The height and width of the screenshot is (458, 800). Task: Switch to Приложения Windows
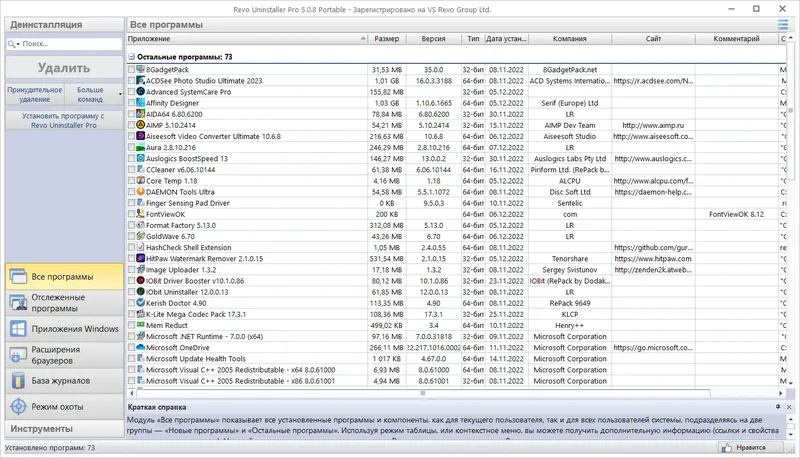tap(64, 329)
